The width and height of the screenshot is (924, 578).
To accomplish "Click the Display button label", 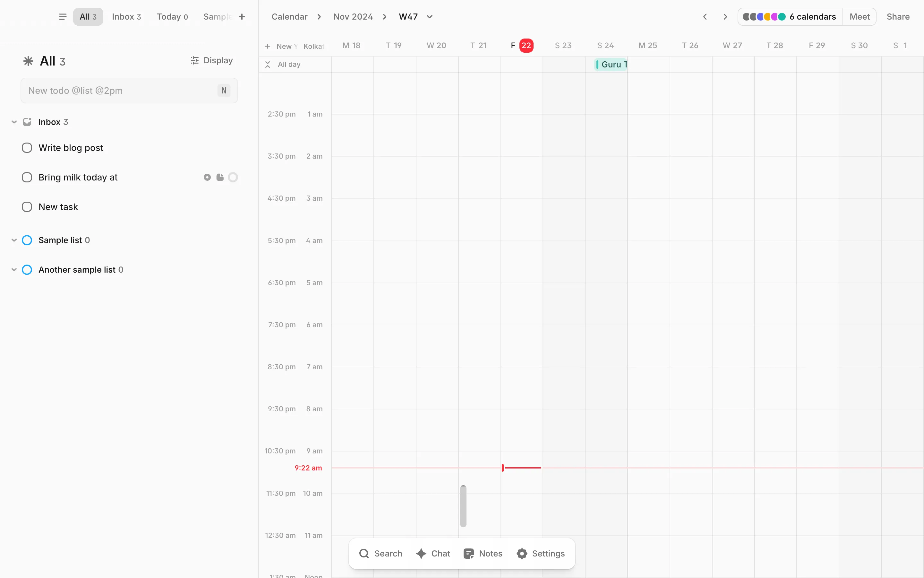I will point(218,60).
